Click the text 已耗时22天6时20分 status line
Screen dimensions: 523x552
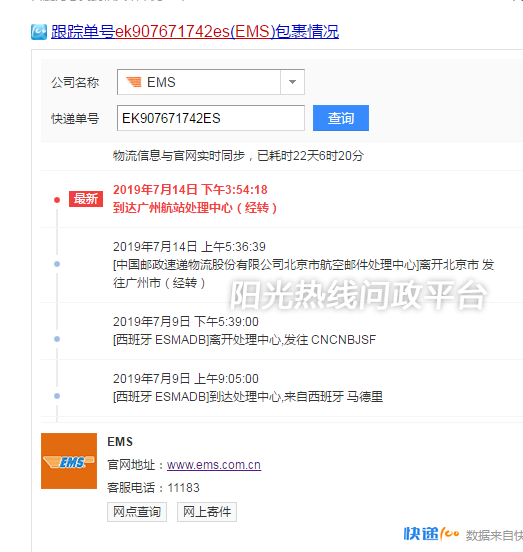(x=310, y=156)
